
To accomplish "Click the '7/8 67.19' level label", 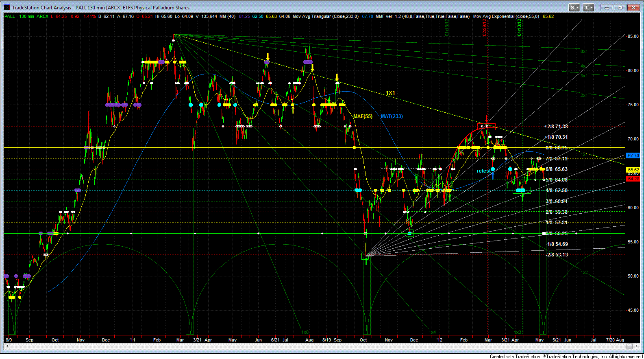I will point(556,159).
